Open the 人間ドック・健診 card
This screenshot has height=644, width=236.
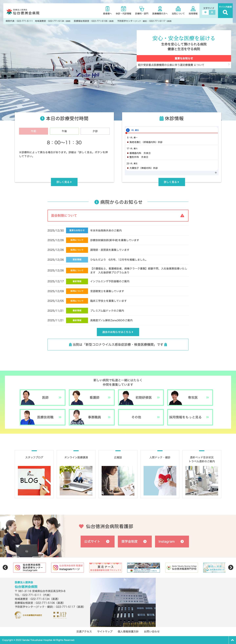click(x=160, y=474)
